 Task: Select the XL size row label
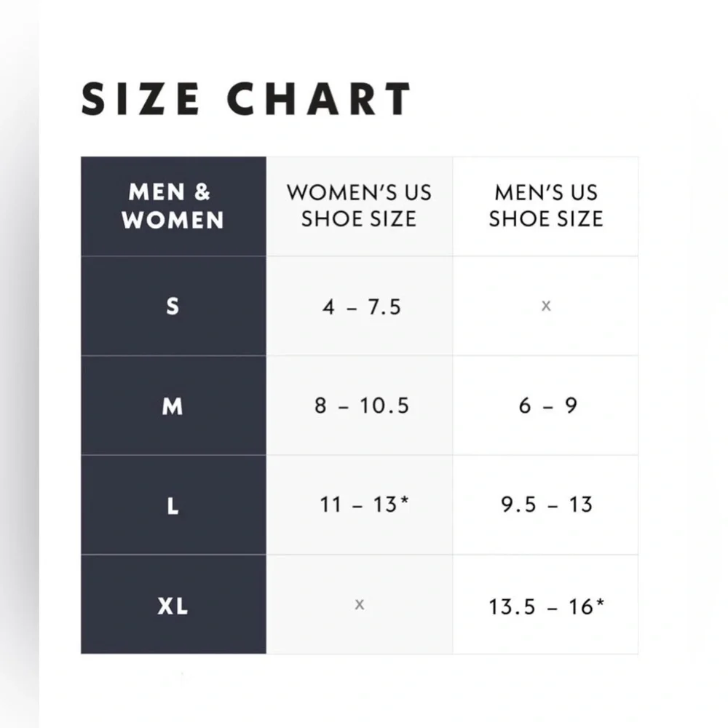pos(173,606)
